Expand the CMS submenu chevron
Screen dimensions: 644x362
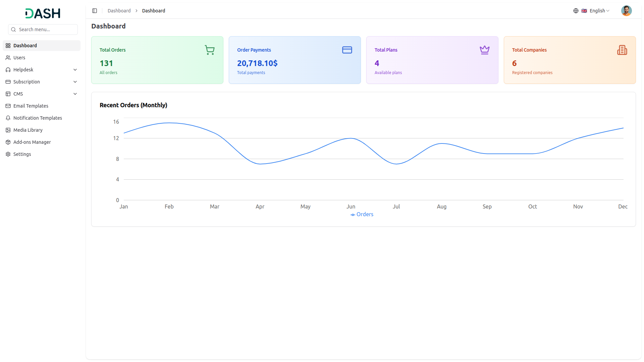(75, 94)
